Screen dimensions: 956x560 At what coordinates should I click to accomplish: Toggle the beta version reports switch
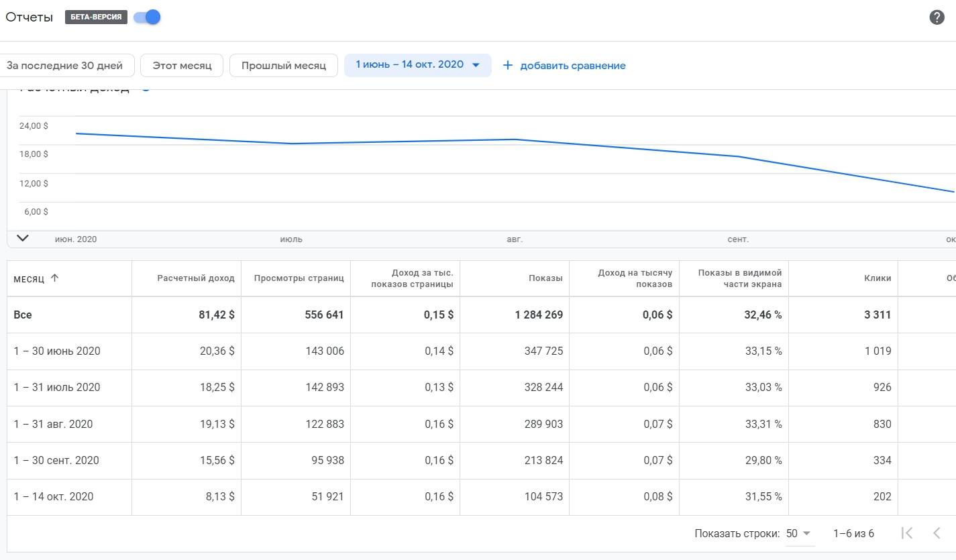point(147,17)
